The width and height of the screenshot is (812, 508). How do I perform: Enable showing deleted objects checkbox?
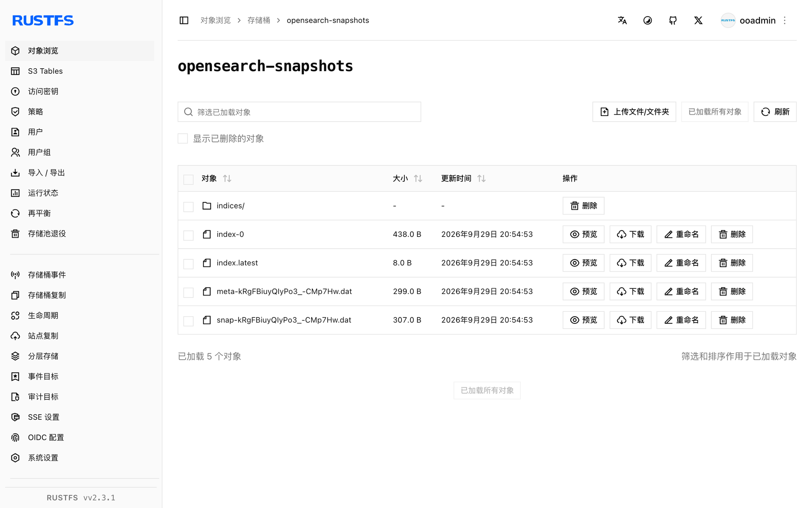pyautogui.click(x=183, y=139)
